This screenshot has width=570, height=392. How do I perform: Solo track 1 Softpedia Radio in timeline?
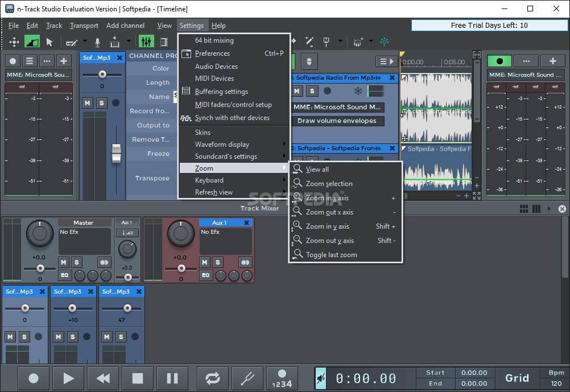point(312,91)
